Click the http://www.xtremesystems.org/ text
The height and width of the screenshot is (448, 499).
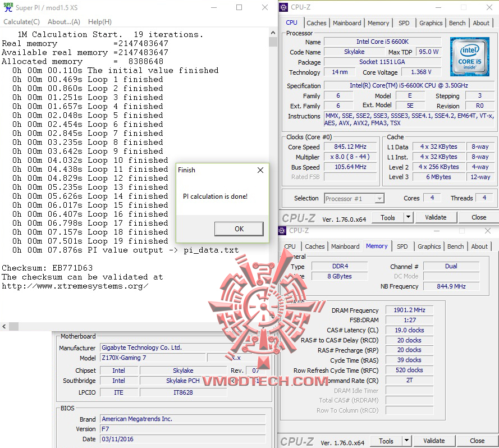click(x=75, y=286)
